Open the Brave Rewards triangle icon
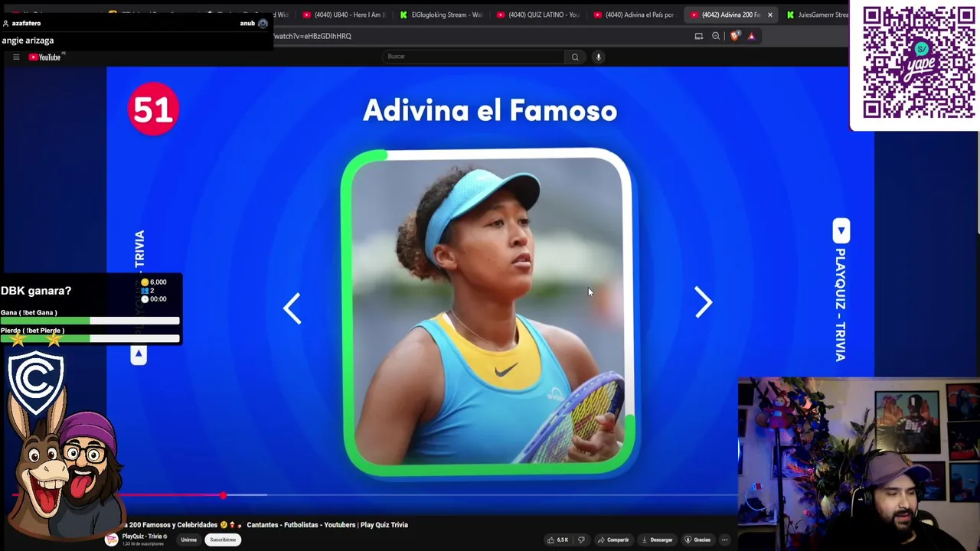980x551 pixels. point(752,36)
